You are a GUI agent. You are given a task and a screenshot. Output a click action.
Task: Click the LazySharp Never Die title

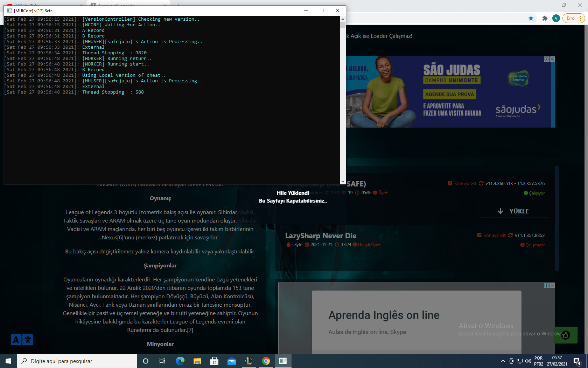click(321, 236)
